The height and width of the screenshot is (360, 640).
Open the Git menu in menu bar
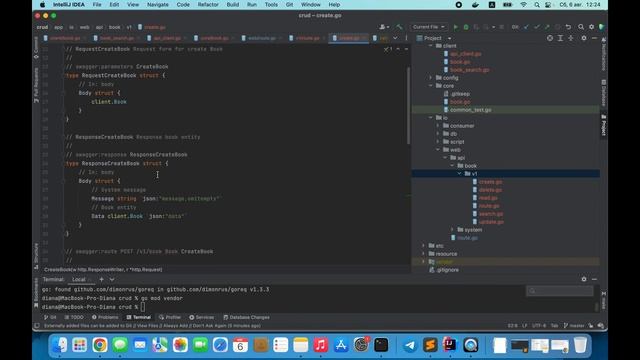point(289,5)
